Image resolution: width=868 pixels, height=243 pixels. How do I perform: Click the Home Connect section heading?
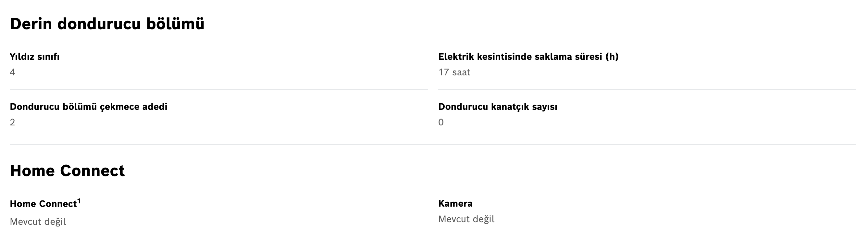click(68, 171)
